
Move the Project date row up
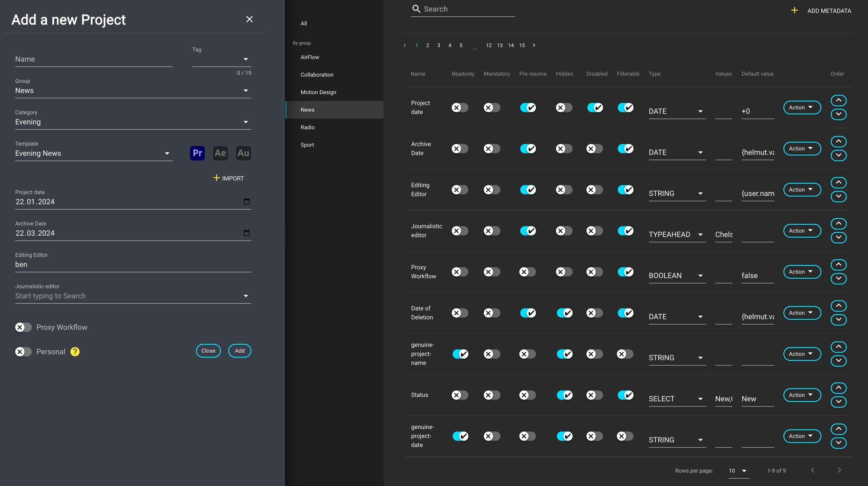838,100
